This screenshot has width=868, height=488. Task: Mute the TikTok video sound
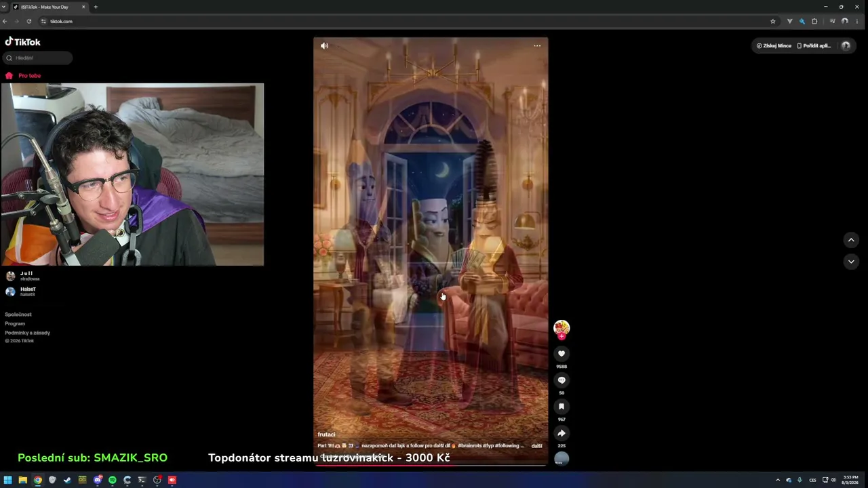click(x=324, y=46)
